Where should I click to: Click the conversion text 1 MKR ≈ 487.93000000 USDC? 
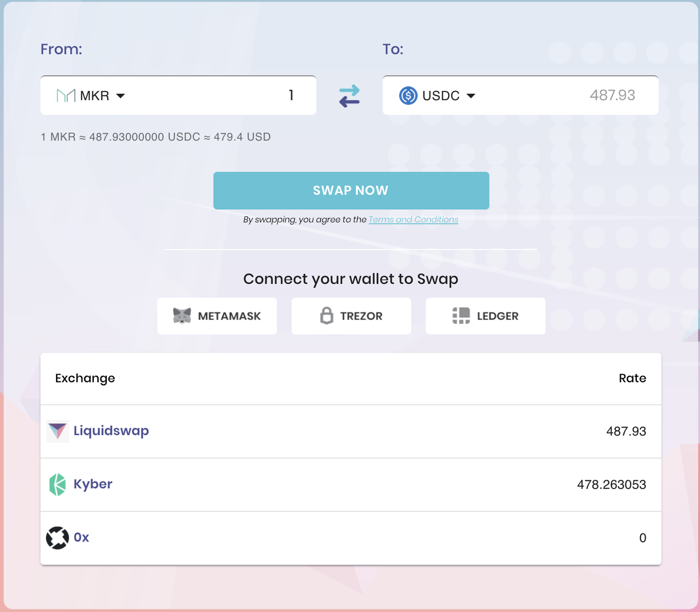point(121,137)
